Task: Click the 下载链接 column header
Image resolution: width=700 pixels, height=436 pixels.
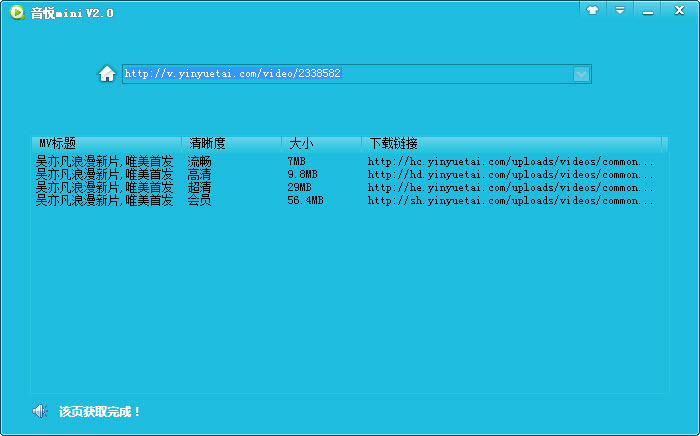Action: pyautogui.click(x=512, y=144)
